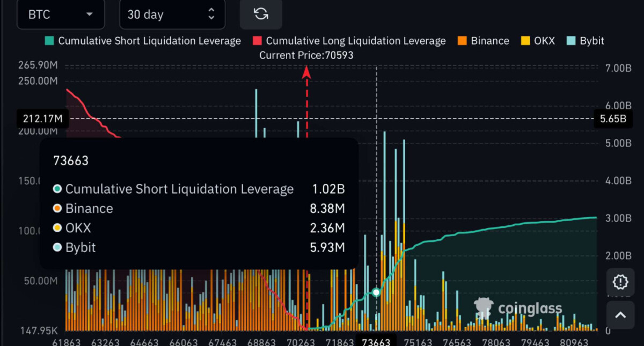Open the settings gear icon on chart
Viewport: 644px width, 346px height.
620,282
